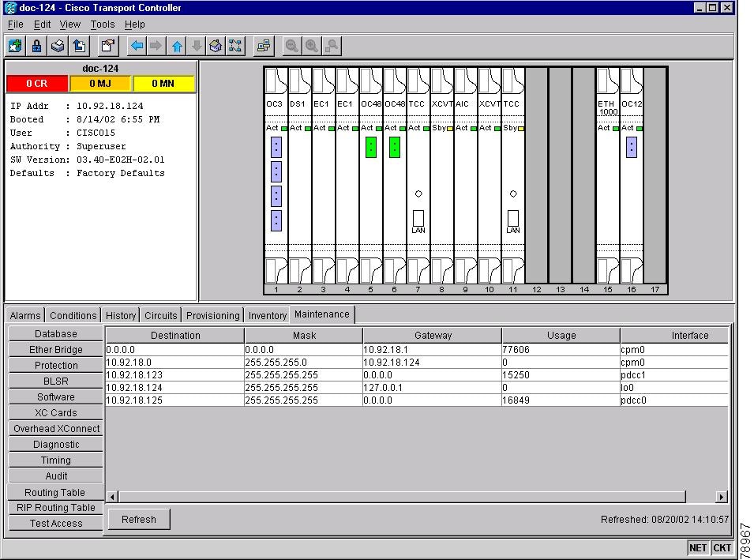Click the Gateway column header
754x560 pixels.
point(433,336)
